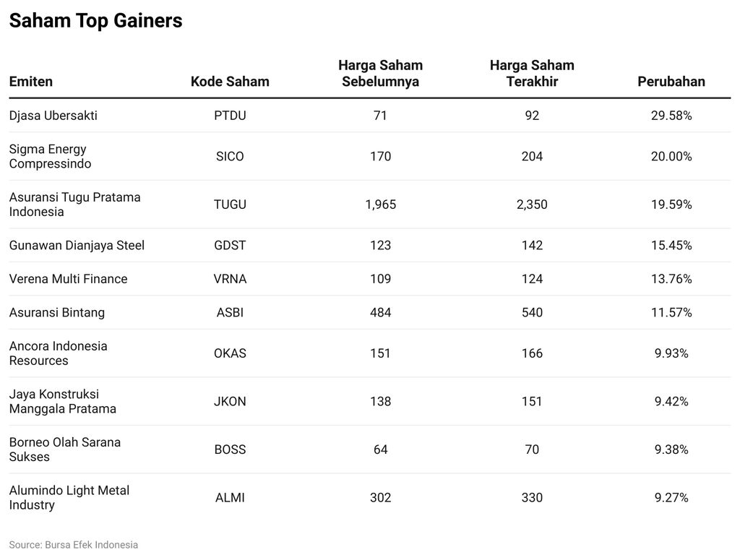Viewport: 740px width, 560px height.
Task: Click the PTDU stock code
Action: (230, 116)
